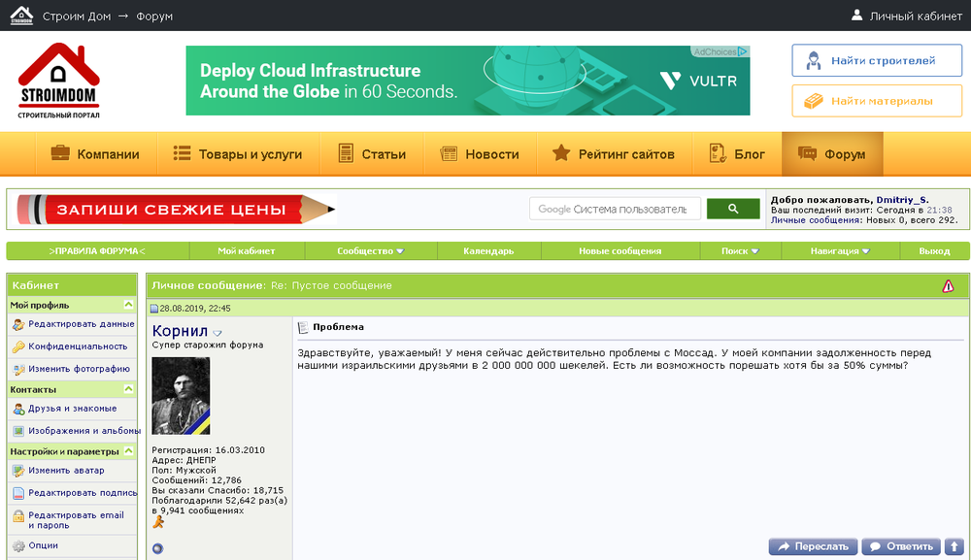Click the report message warning triangle icon
The image size is (971, 560).
tap(948, 286)
